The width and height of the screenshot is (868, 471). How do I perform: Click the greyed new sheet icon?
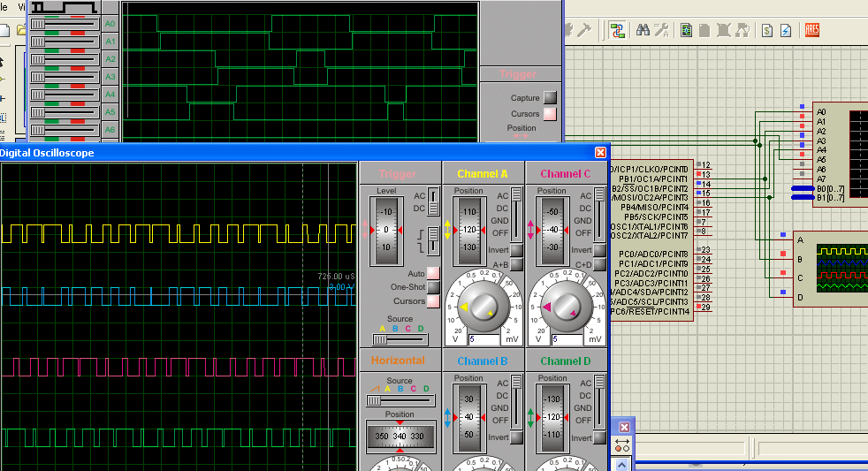click(x=704, y=30)
